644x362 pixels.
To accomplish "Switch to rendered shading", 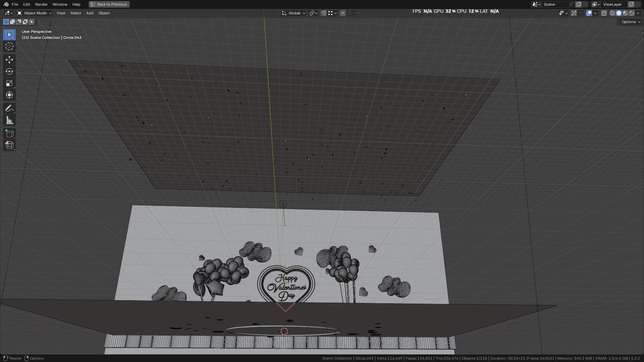I will pos(632,13).
